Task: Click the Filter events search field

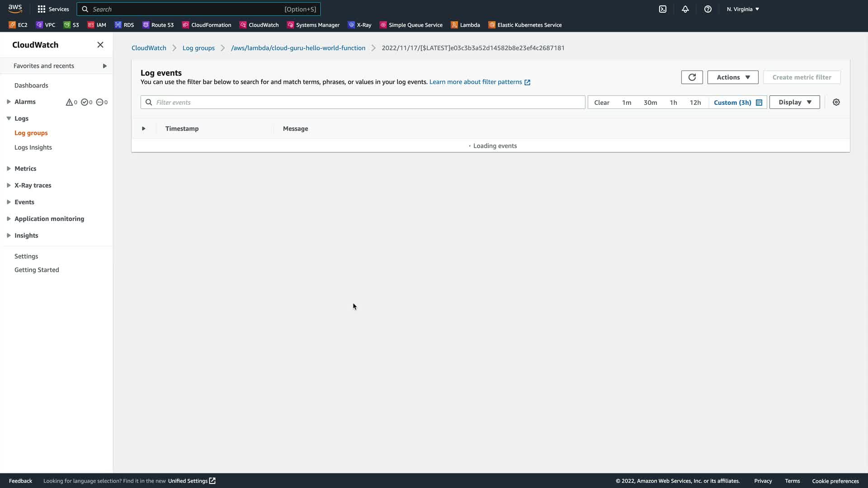Action: 362,102
